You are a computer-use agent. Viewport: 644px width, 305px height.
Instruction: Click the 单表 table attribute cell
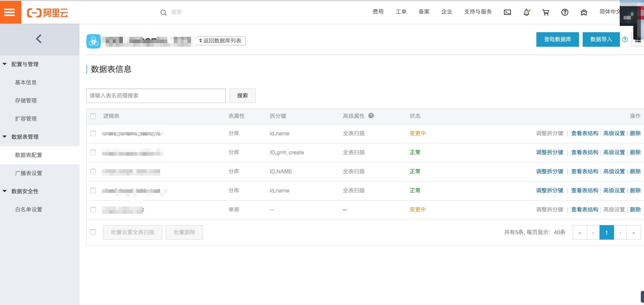(x=234, y=209)
